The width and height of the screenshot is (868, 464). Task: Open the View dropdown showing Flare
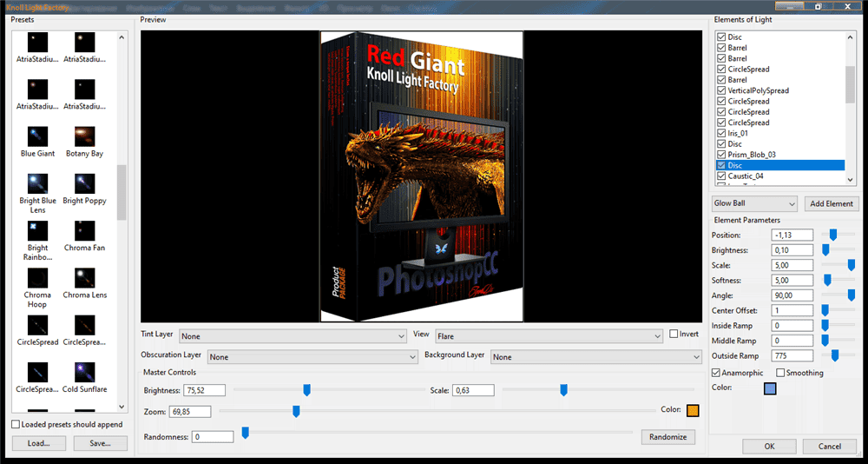coord(549,336)
